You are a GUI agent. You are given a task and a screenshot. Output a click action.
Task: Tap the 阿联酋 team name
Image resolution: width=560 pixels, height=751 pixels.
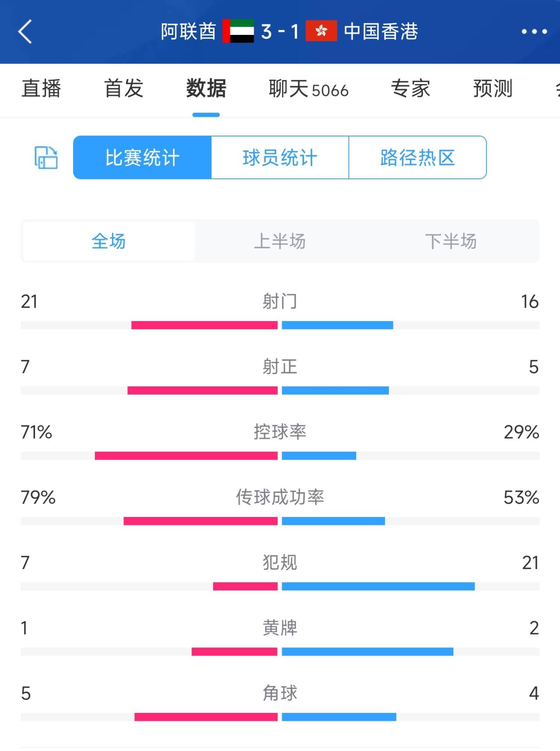[189, 31]
